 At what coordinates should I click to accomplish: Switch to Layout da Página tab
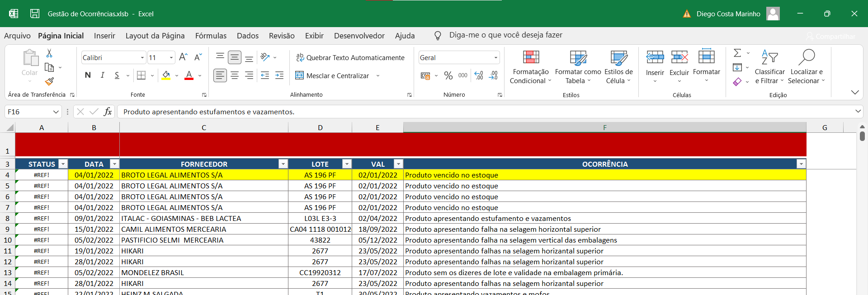pos(155,36)
